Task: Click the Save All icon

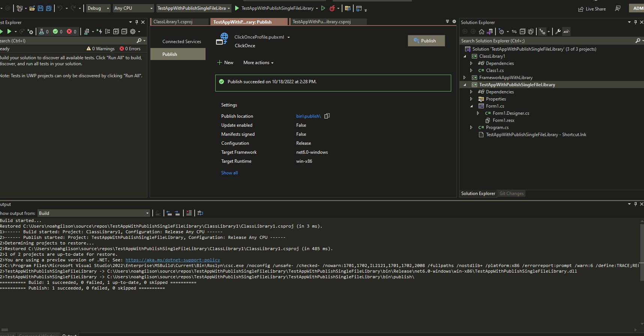Action: pyautogui.click(x=48, y=8)
